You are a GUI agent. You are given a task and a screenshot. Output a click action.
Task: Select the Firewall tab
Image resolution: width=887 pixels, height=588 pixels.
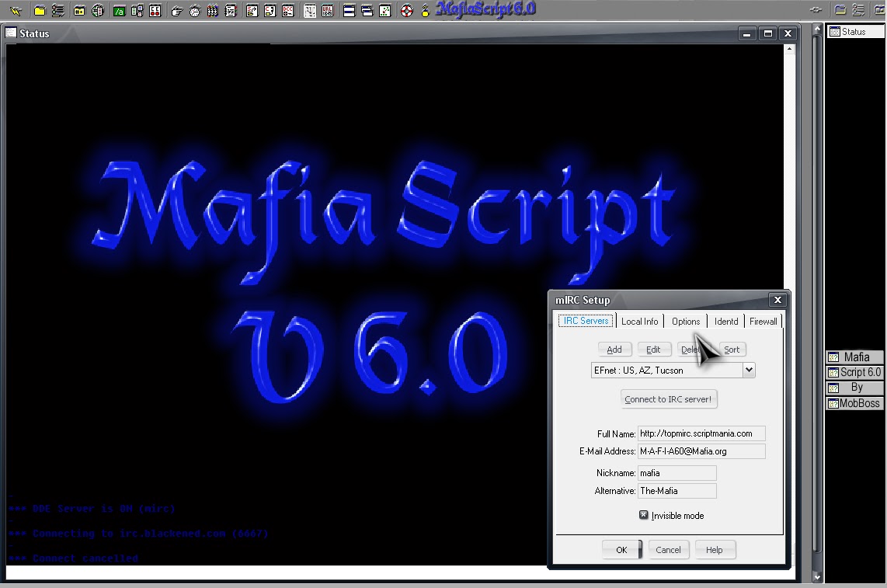[x=763, y=322]
